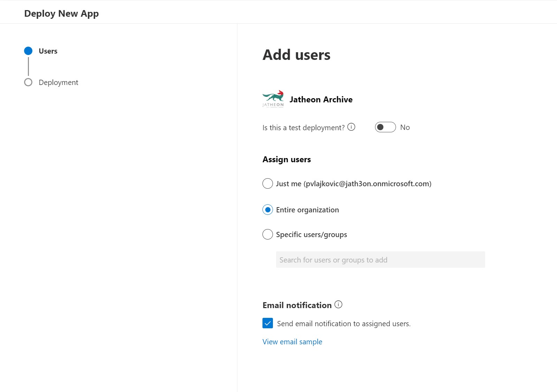Click the Add users heading
Screen dimensions: 557x392
[296, 55]
